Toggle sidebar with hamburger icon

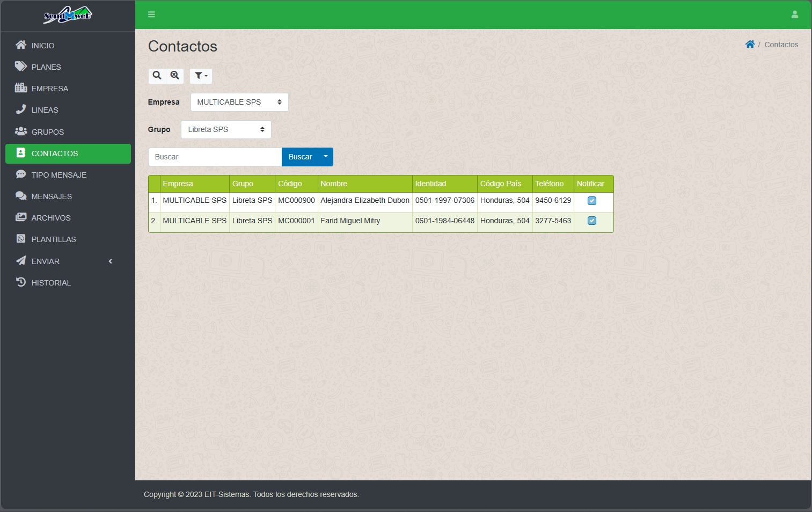coord(151,14)
